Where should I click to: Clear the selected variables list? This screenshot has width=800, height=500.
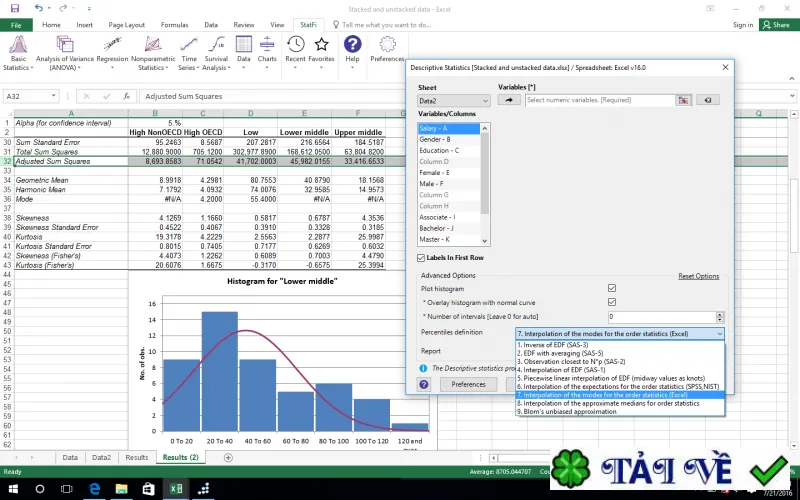pos(708,100)
